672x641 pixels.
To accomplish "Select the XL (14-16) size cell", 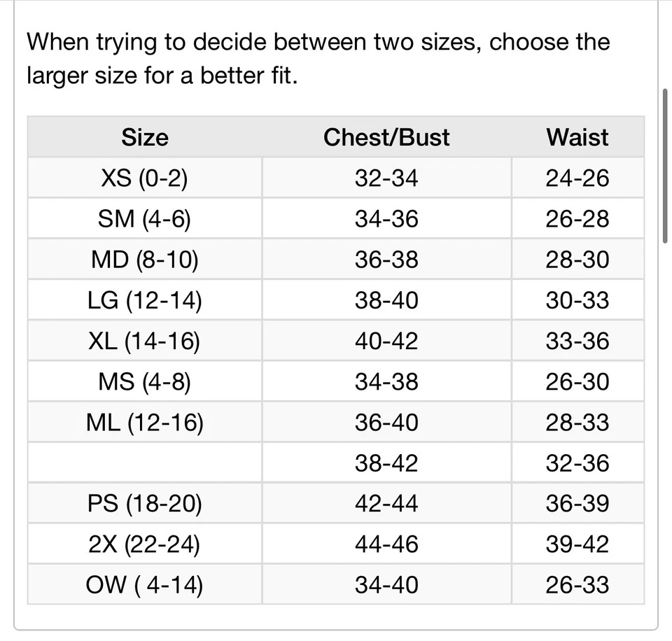I will pos(145,341).
